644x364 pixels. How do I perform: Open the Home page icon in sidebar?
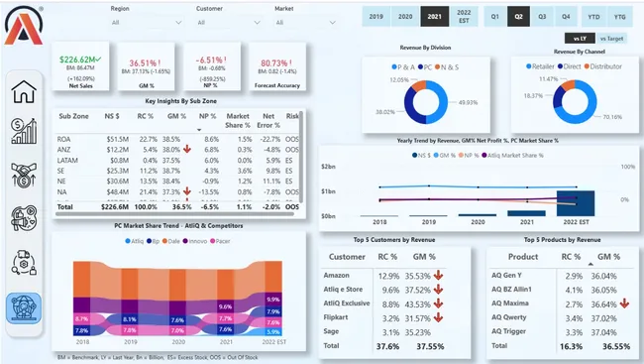[x=24, y=91]
